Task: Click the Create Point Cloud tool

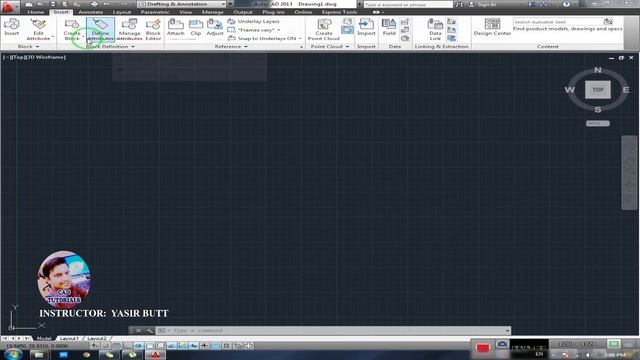Action: tap(324, 29)
